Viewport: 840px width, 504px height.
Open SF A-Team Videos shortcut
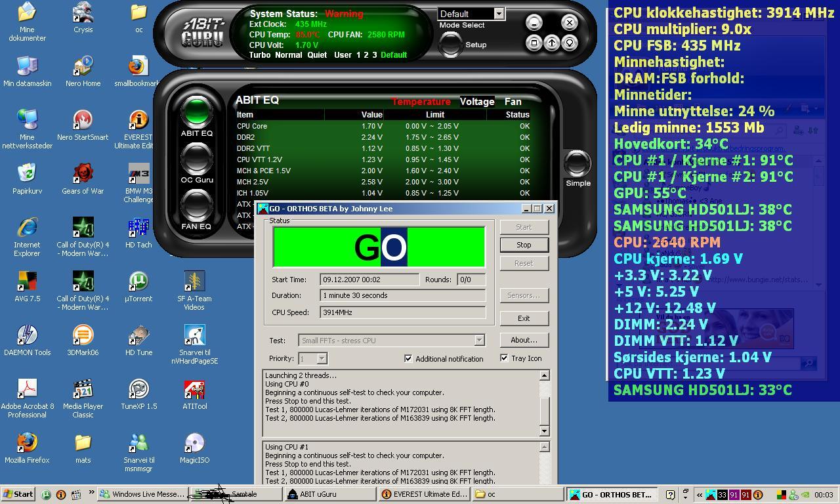[194, 291]
